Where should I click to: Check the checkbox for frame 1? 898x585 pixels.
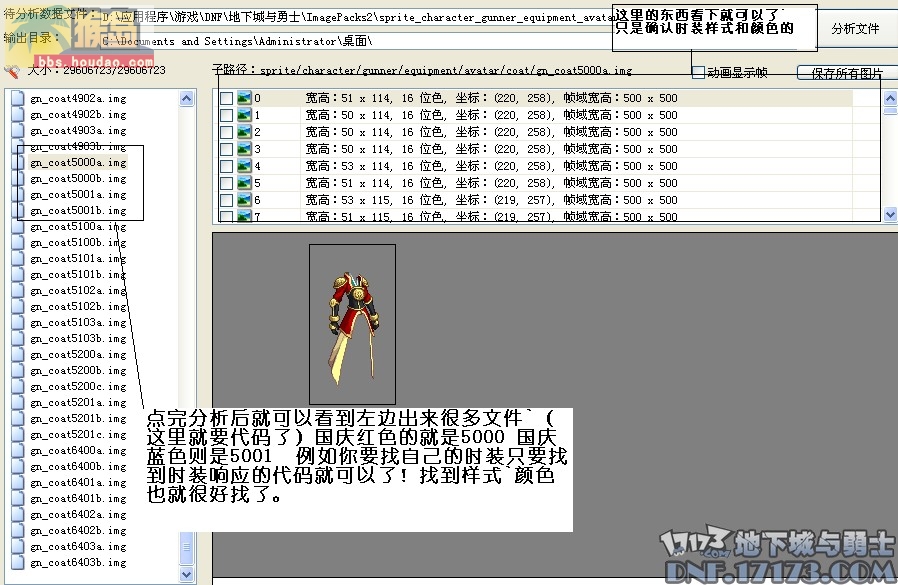tap(226, 115)
